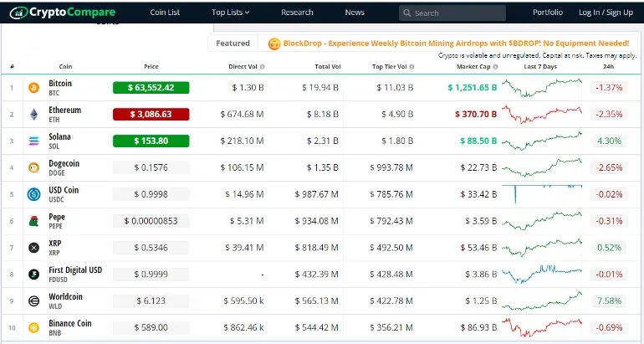Go to the Research menu item
644x344 pixels.
click(297, 13)
